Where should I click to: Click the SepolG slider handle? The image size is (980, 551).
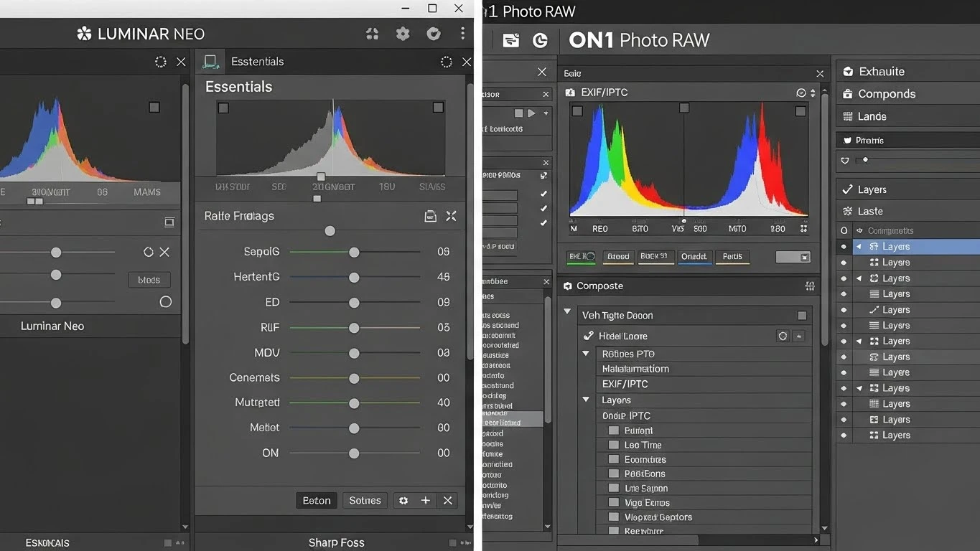tap(353, 252)
